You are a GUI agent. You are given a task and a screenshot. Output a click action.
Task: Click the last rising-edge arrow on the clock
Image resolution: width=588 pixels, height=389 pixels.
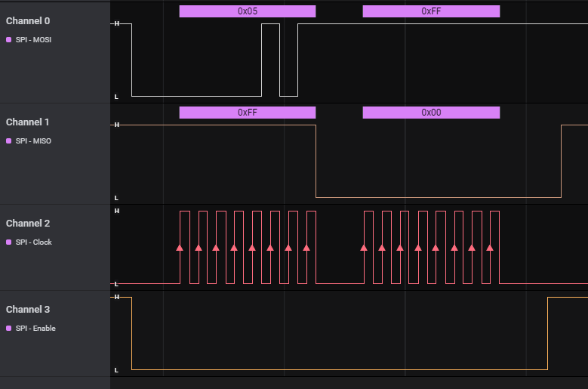pos(490,248)
